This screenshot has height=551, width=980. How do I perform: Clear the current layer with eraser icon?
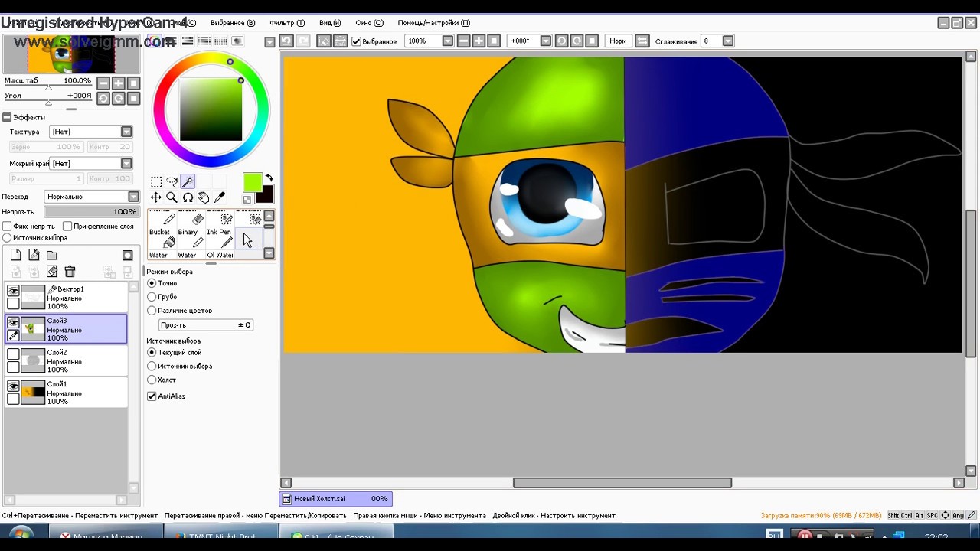pyautogui.click(x=52, y=271)
